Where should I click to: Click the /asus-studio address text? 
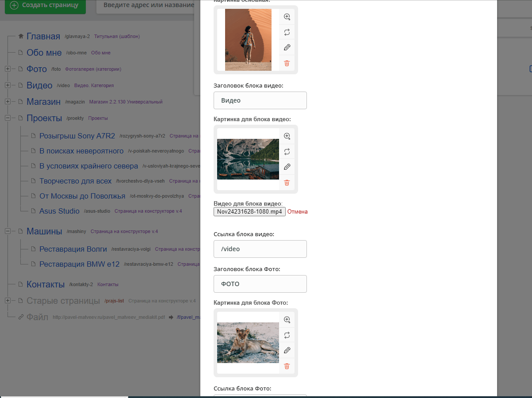click(97, 211)
